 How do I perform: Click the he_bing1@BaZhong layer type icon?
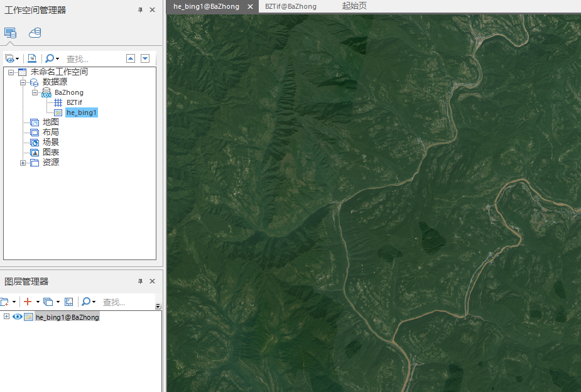[x=28, y=317]
